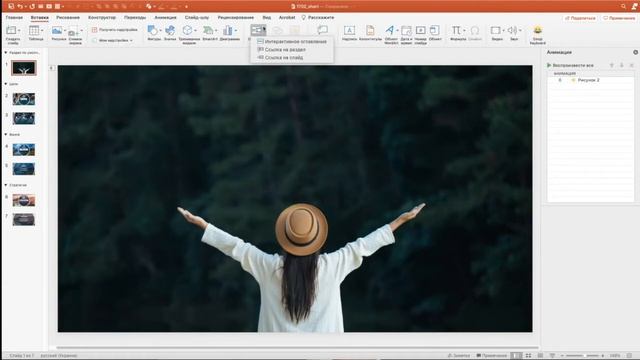
Task: Select slide 7 thumbnail
Action: tap(24, 220)
